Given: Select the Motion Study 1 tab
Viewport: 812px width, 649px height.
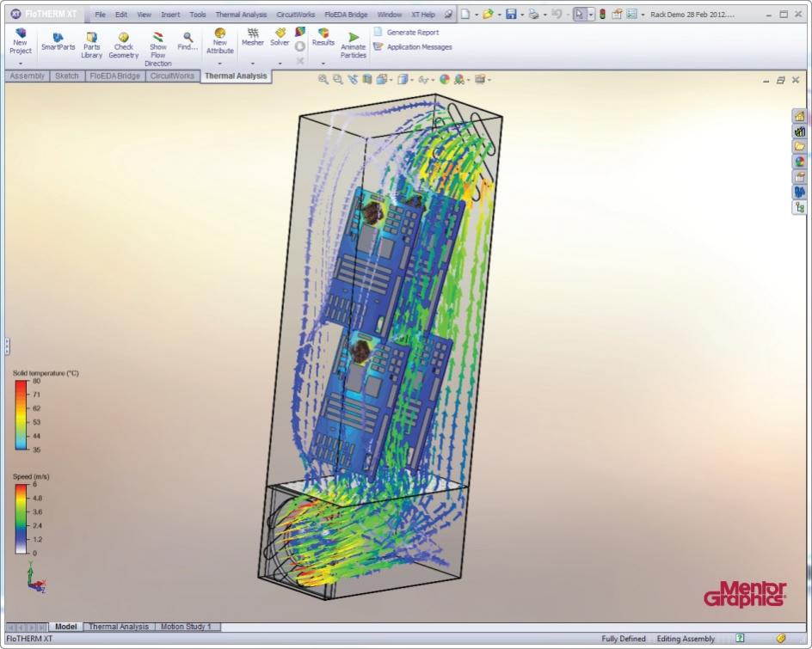Looking at the screenshot, I should 186,627.
